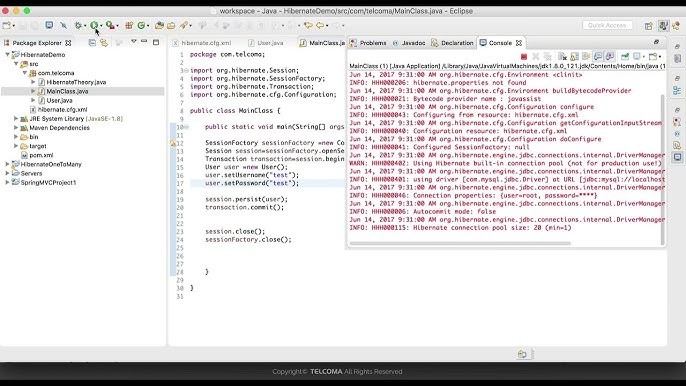Image resolution: width=686 pixels, height=386 pixels.
Task: Open the Run button dropdown arrow
Action: 102,26
